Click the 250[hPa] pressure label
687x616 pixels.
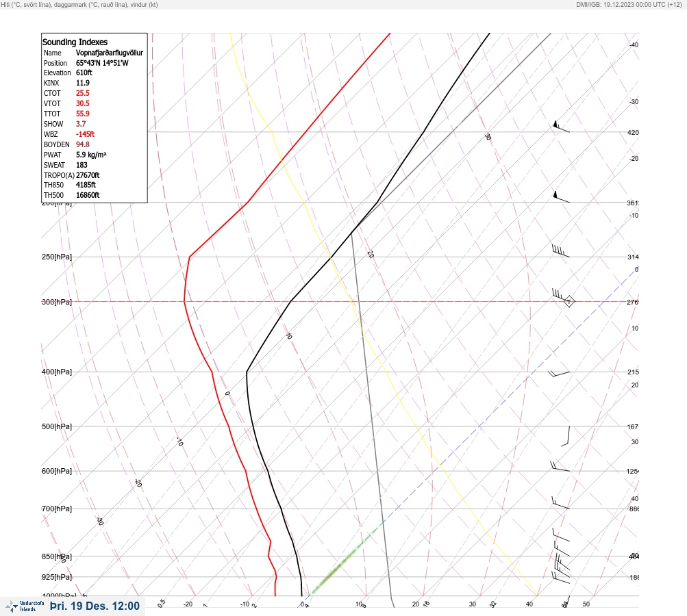[57, 257]
